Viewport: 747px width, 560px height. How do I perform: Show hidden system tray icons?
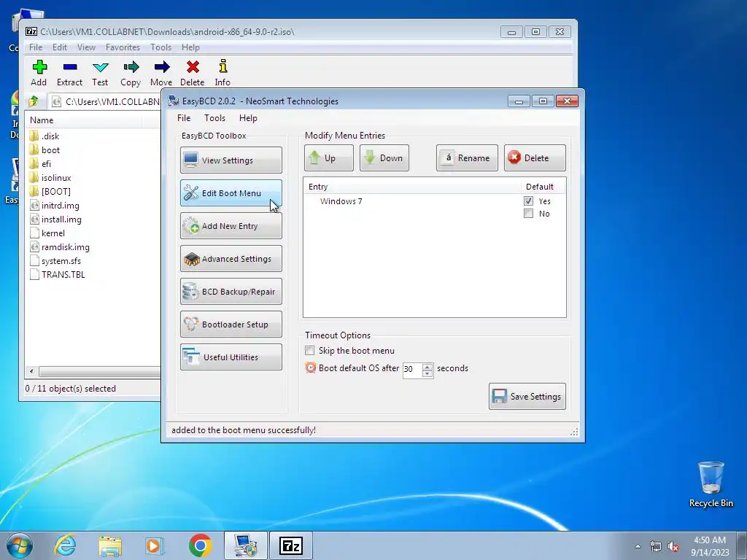(638, 546)
